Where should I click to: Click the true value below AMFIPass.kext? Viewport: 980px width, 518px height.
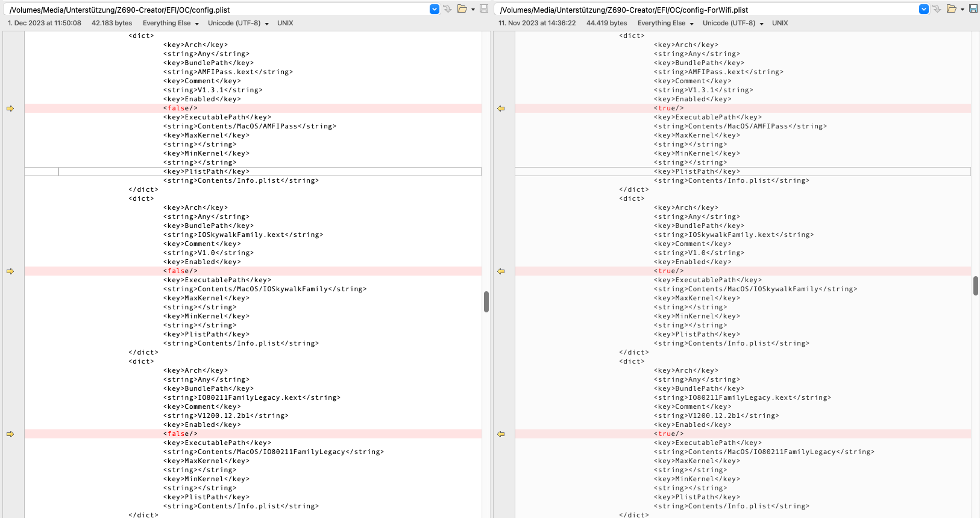[x=669, y=109]
